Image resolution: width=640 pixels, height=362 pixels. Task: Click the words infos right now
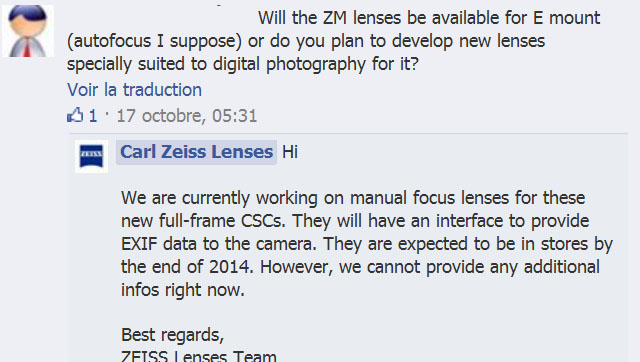[182, 290]
